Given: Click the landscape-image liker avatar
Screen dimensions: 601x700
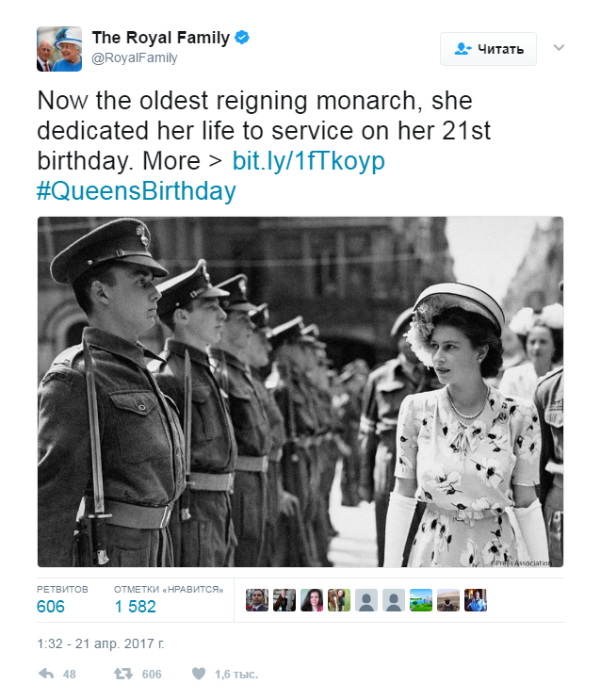Looking at the screenshot, I should (x=421, y=600).
